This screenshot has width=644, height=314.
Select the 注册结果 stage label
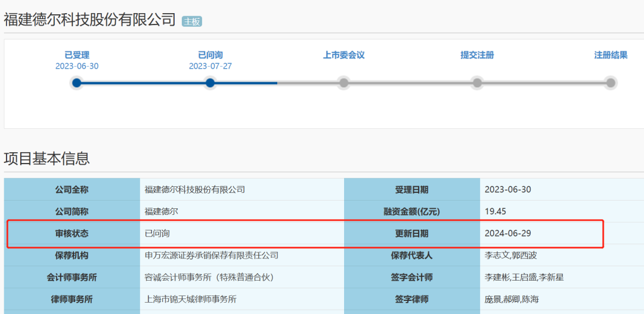[611, 55]
